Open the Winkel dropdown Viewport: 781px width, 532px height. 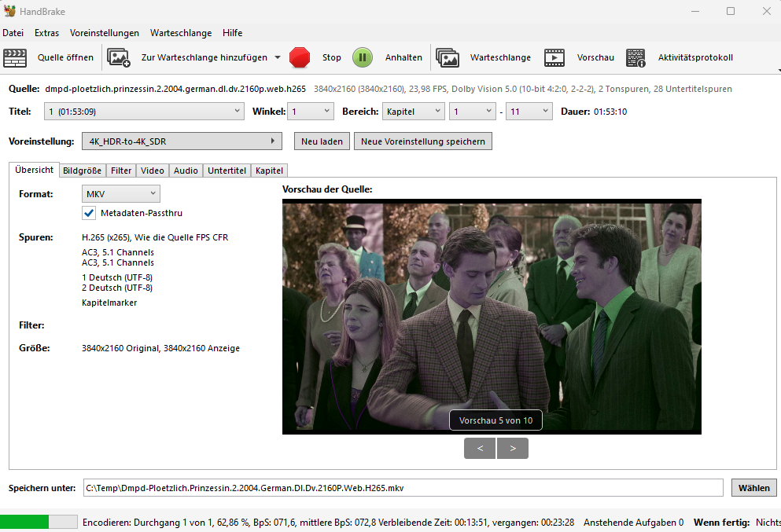tap(311, 112)
